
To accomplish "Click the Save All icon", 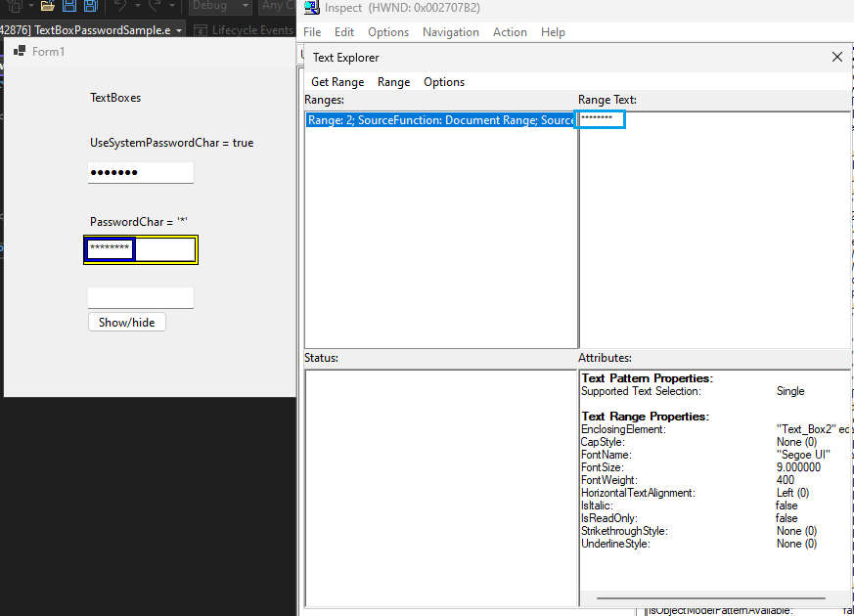I will pyautogui.click(x=88, y=6).
